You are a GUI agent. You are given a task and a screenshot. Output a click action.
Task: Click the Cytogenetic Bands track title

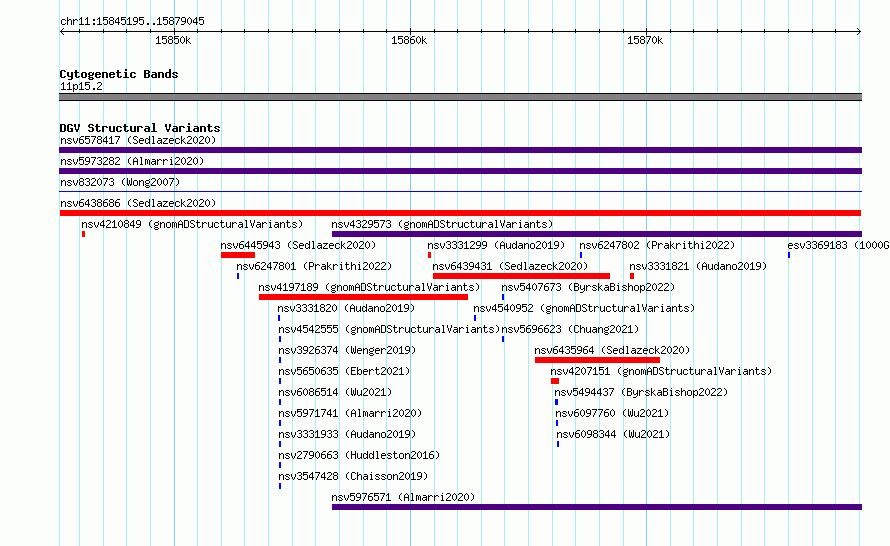click(x=119, y=74)
